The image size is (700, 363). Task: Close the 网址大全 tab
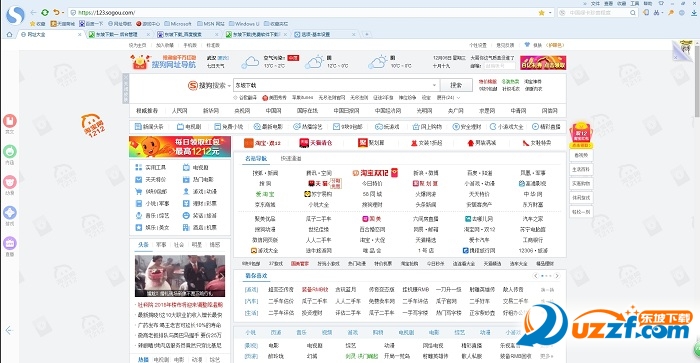80,34
